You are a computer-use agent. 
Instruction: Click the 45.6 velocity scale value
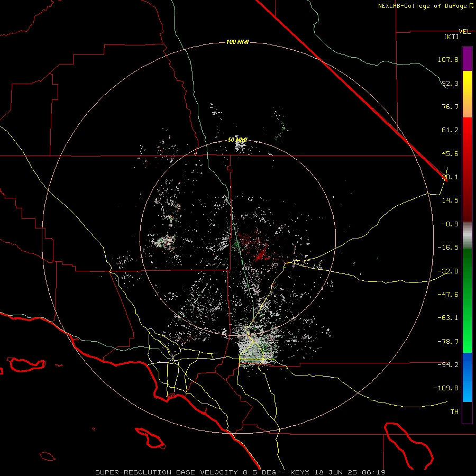[x=450, y=153]
